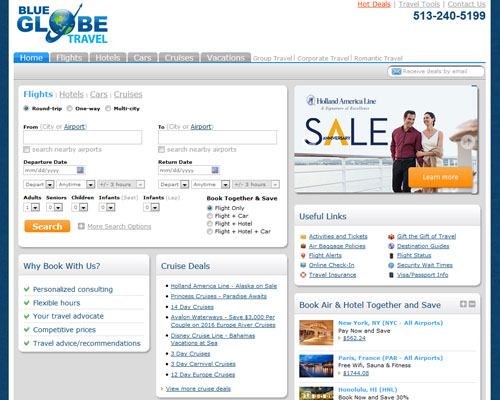Image resolution: width=500 pixels, height=400 pixels.
Task: Open the Paris hotel thumbnail
Action: click(316, 366)
